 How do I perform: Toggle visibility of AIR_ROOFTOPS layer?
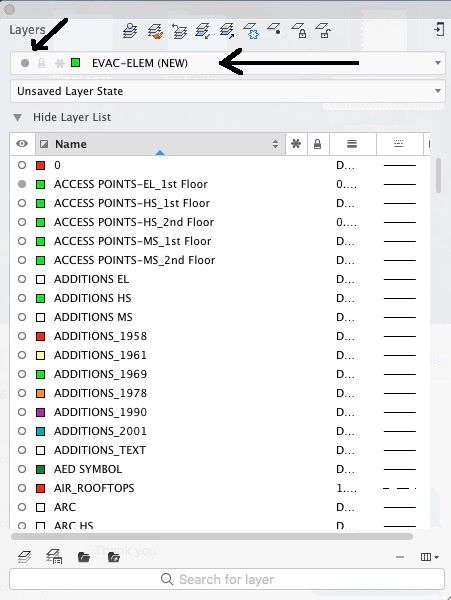(x=22, y=488)
